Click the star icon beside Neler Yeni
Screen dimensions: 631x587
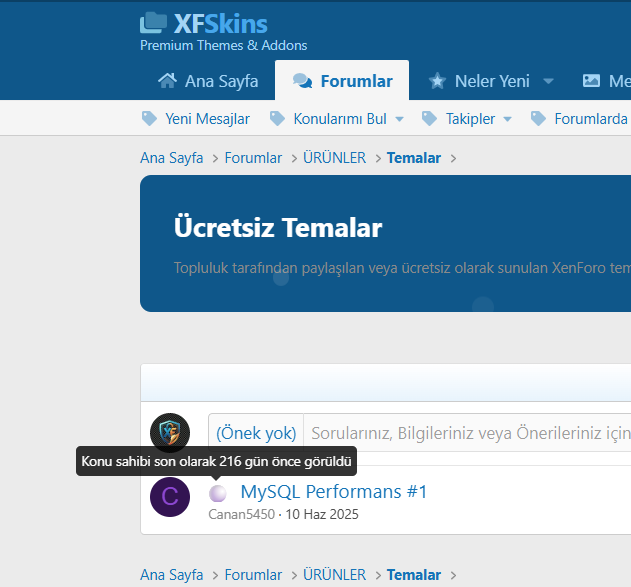click(437, 81)
